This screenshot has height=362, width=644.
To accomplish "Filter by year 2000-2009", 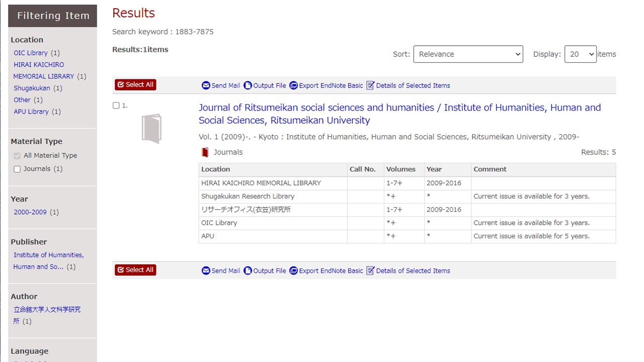I will pos(30,212).
